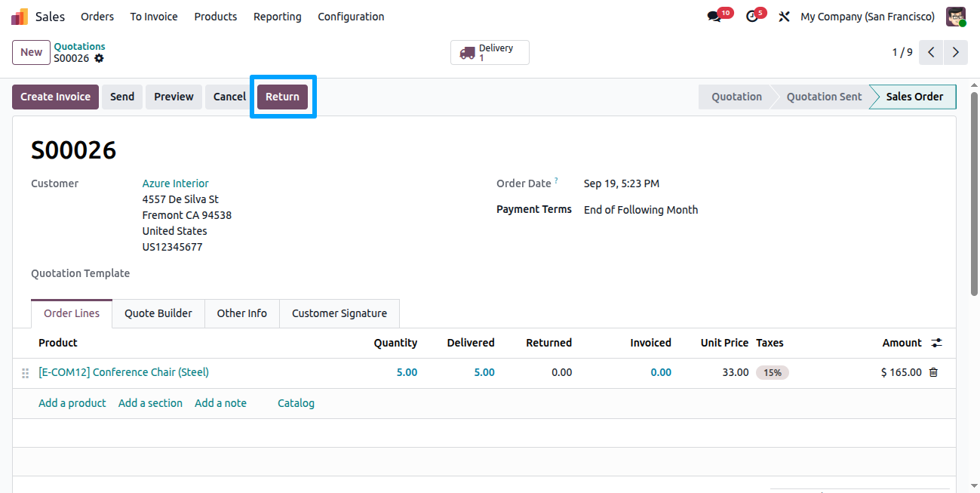The image size is (980, 493).
Task: Open the discuss messages icon
Action: point(714,17)
